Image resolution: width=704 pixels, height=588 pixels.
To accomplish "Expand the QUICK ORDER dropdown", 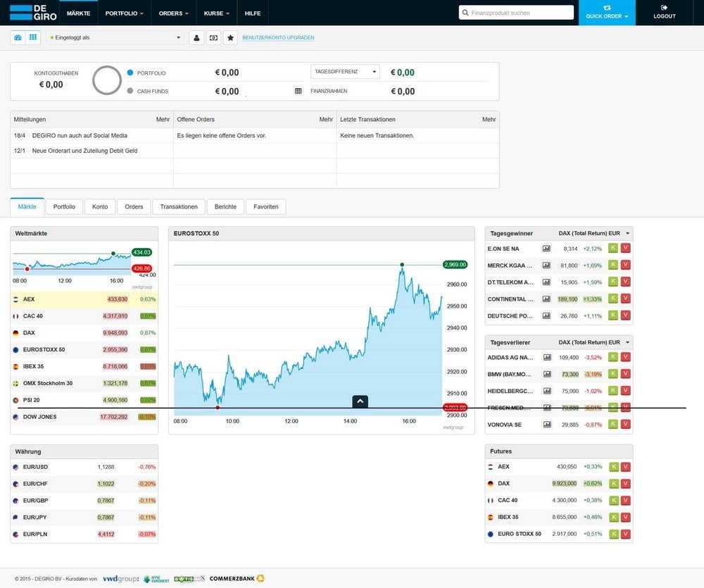I will pos(607,13).
